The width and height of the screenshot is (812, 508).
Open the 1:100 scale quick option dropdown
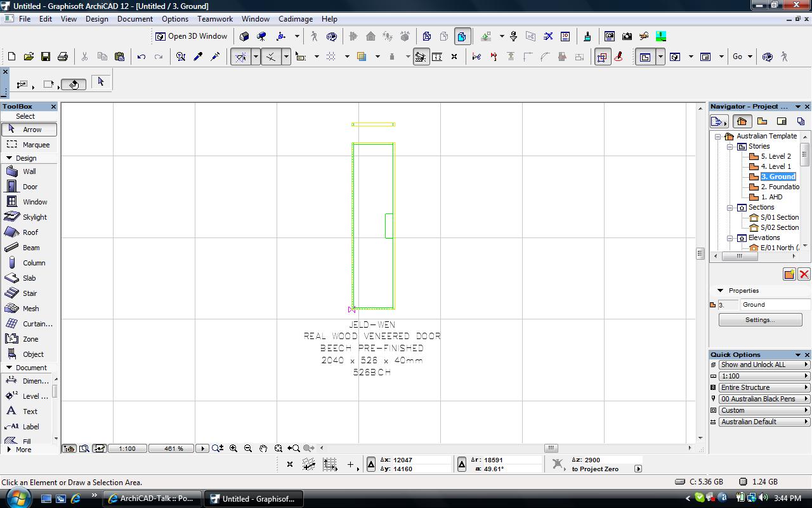coord(764,376)
